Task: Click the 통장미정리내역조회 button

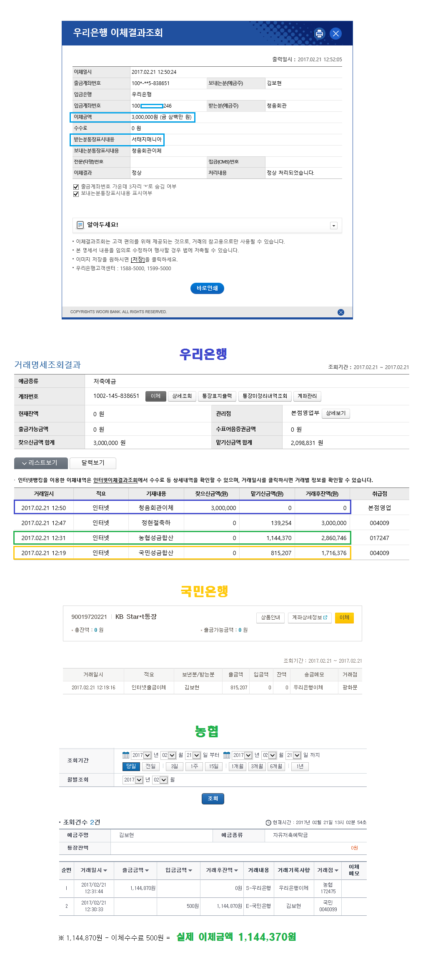Action: point(265,396)
